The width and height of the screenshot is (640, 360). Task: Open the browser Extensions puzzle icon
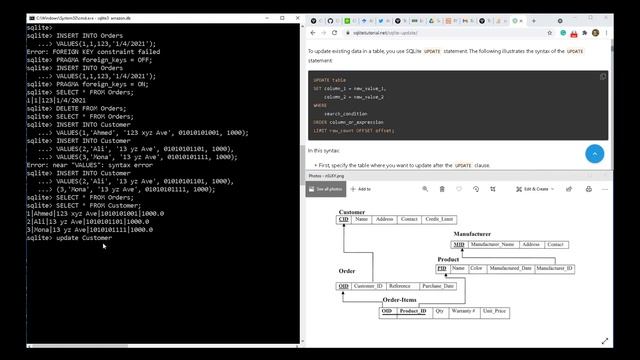coord(584,33)
